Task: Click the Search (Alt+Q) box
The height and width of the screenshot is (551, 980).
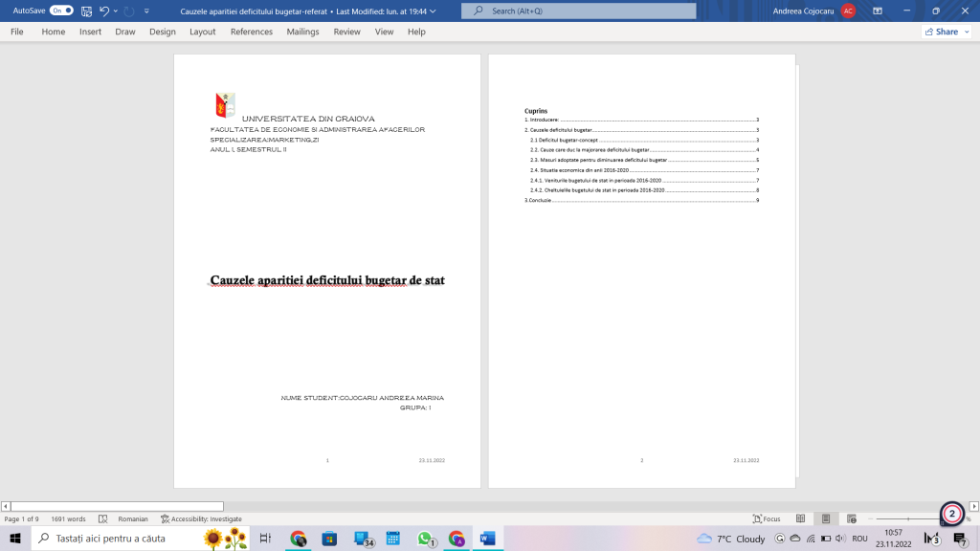Action: (x=578, y=11)
